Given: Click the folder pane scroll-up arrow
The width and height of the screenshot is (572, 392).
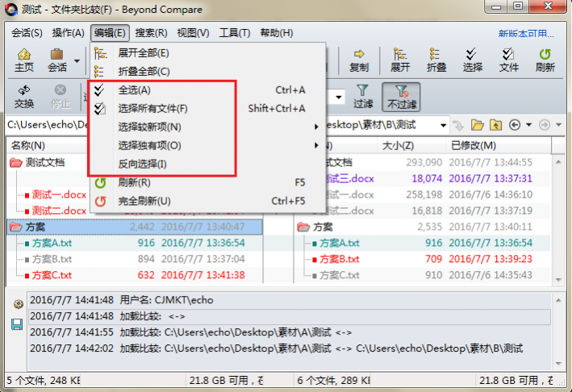Looking at the screenshot, I should point(558,161).
